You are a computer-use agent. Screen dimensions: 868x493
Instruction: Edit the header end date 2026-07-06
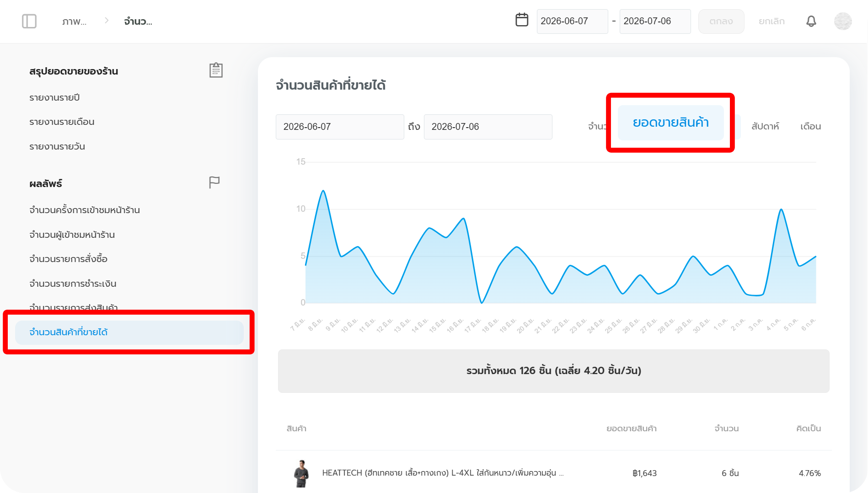tap(655, 21)
